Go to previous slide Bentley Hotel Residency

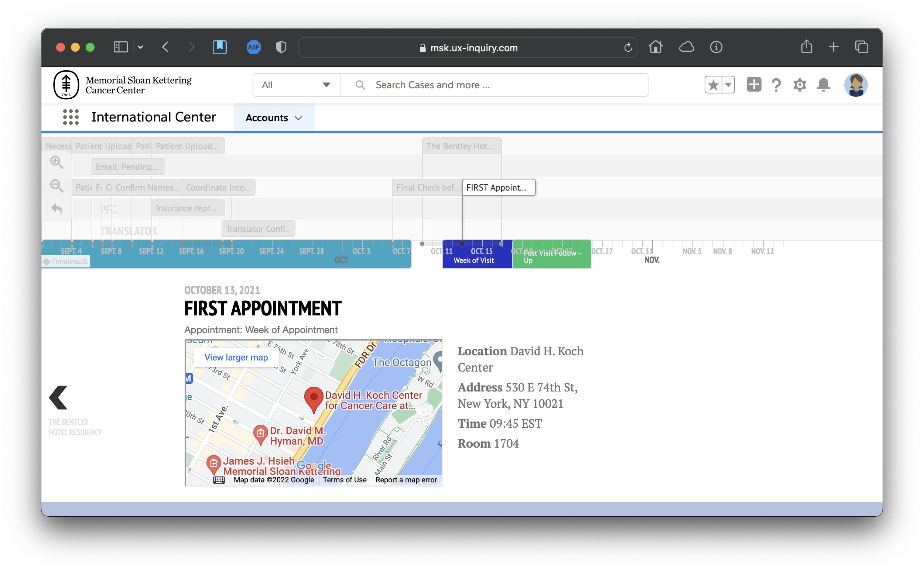click(58, 398)
